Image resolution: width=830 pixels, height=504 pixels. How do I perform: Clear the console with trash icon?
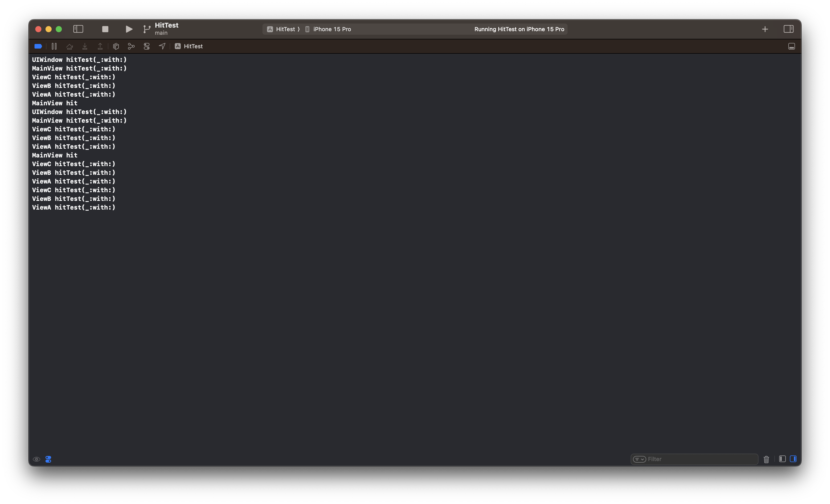point(766,459)
